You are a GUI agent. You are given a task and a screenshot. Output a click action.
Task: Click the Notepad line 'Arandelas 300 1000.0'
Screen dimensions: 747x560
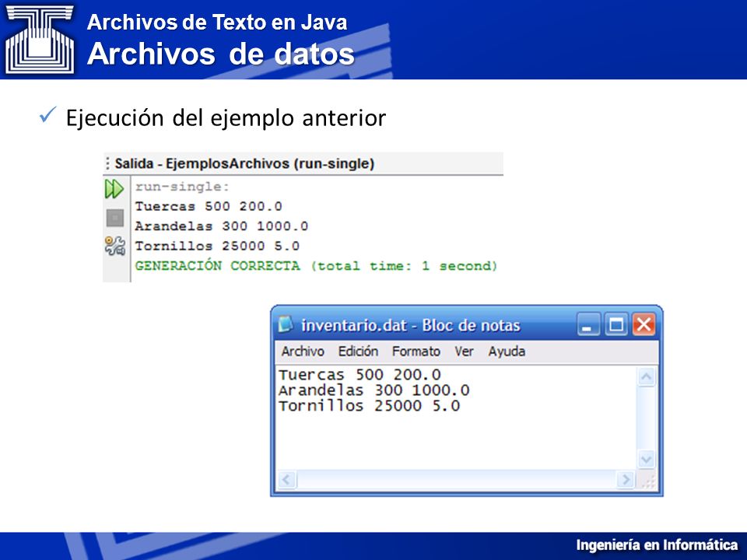(374, 390)
